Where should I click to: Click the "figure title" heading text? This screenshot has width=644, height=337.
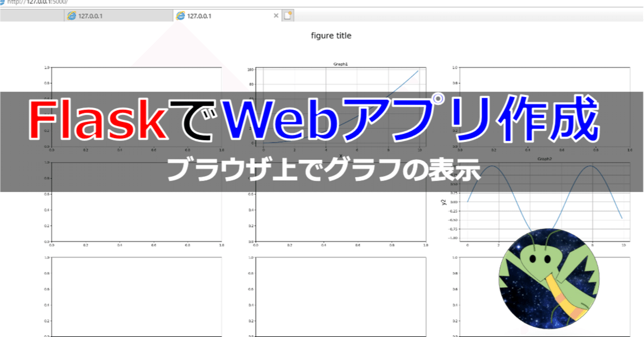pos(331,36)
